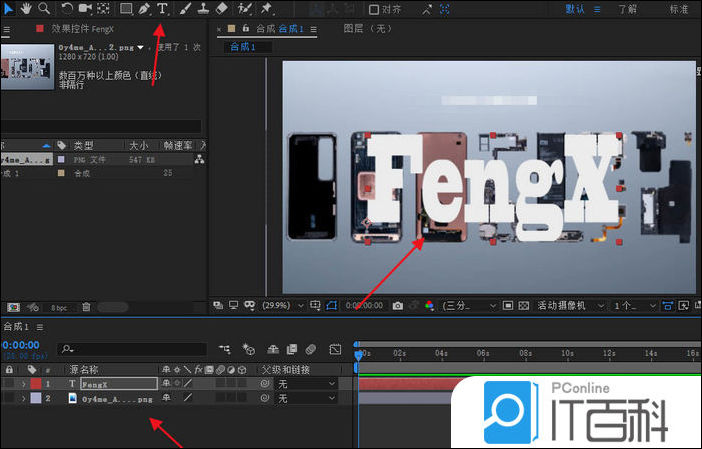
Task: Expand the FengX layer properties
Action: tap(23, 383)
